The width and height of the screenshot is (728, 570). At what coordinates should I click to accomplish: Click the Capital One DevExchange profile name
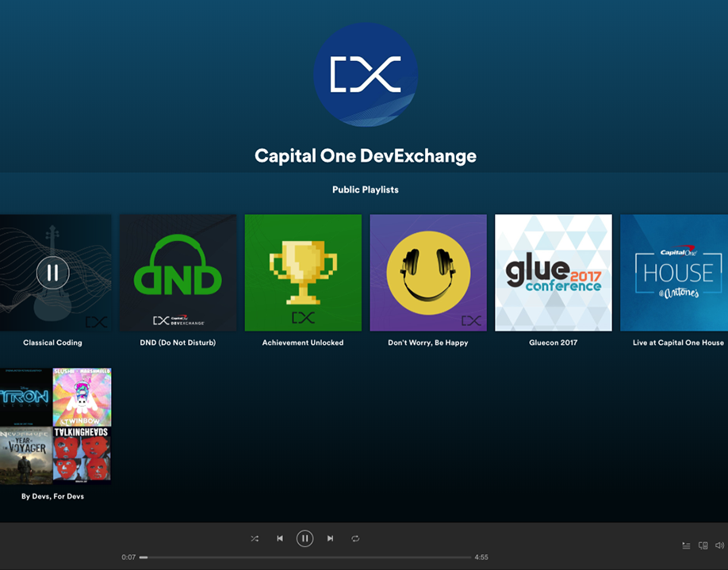[366, 156]
